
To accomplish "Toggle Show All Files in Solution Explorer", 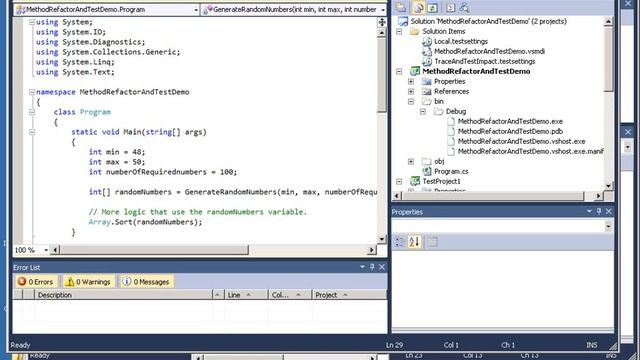I will (x=418, y=7).
